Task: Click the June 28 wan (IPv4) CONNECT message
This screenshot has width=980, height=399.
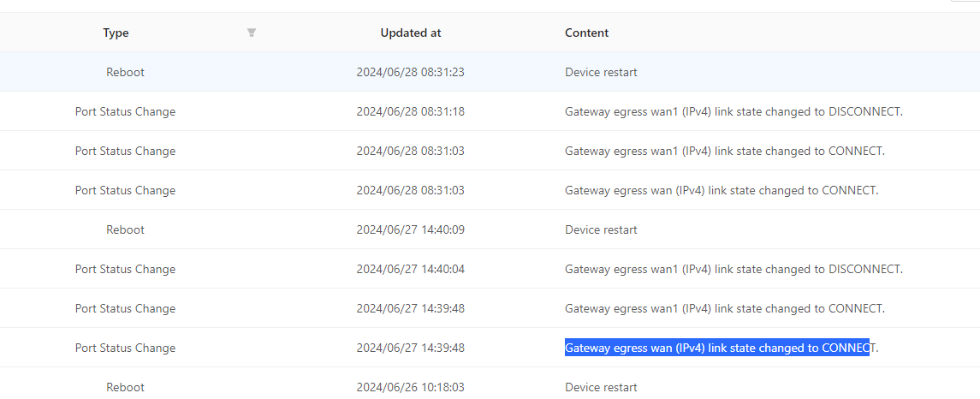Action: click(x=721, y=190)
